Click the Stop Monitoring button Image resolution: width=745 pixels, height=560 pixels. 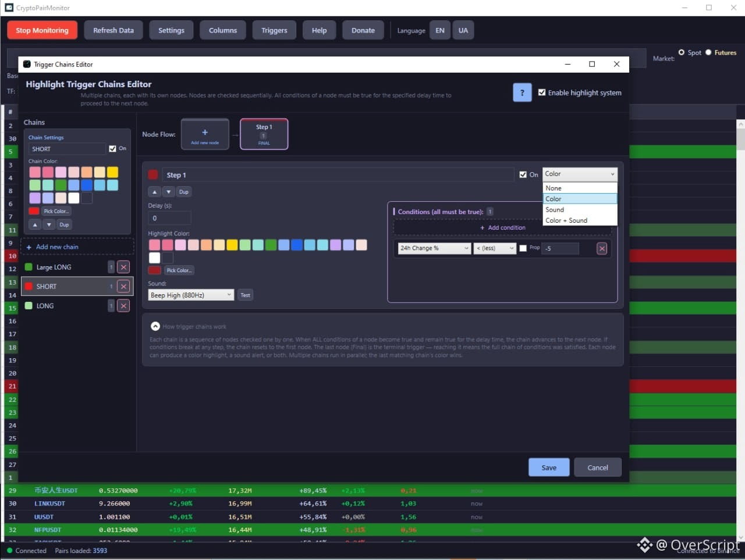42,30
